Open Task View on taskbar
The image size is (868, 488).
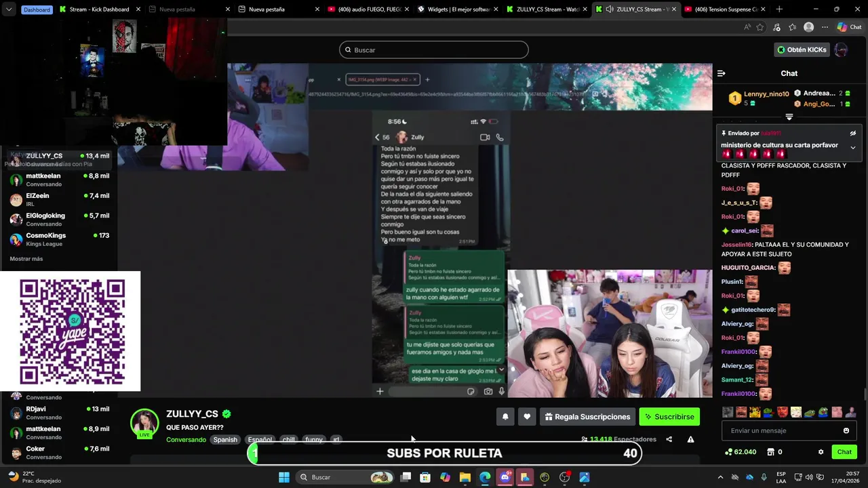click(406, 477)
